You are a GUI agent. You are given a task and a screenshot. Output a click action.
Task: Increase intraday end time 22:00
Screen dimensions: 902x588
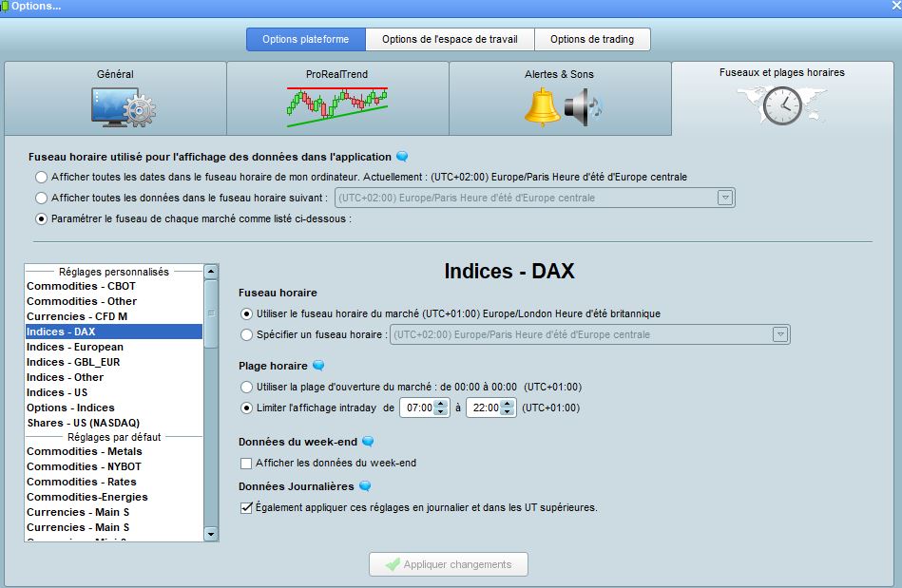(507, 404)
